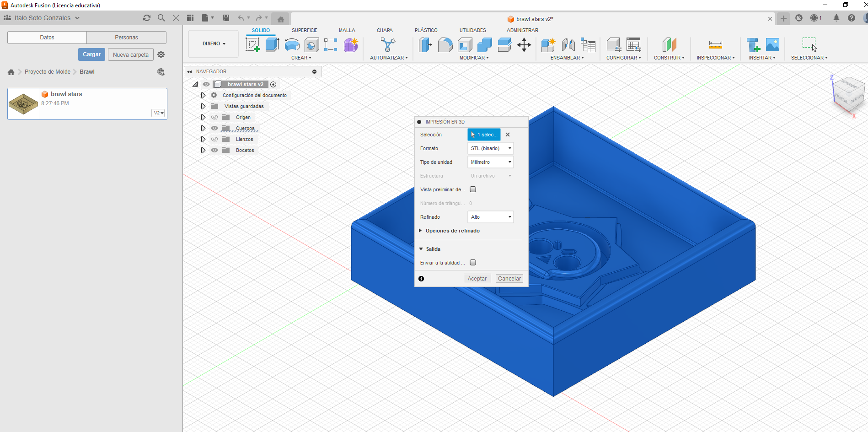Click the Cancelar button
The height and width of the screenshot is (432, 868).
509,278
